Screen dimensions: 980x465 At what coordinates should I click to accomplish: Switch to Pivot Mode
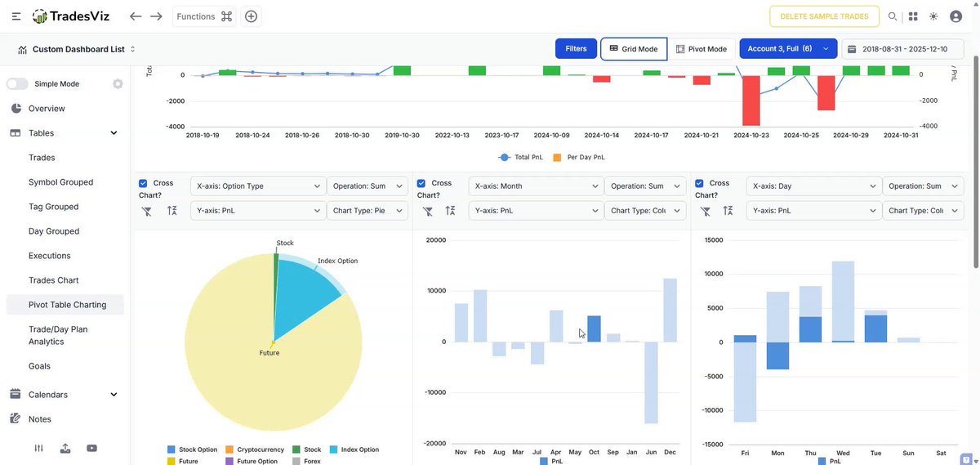[x=702, y=49]
